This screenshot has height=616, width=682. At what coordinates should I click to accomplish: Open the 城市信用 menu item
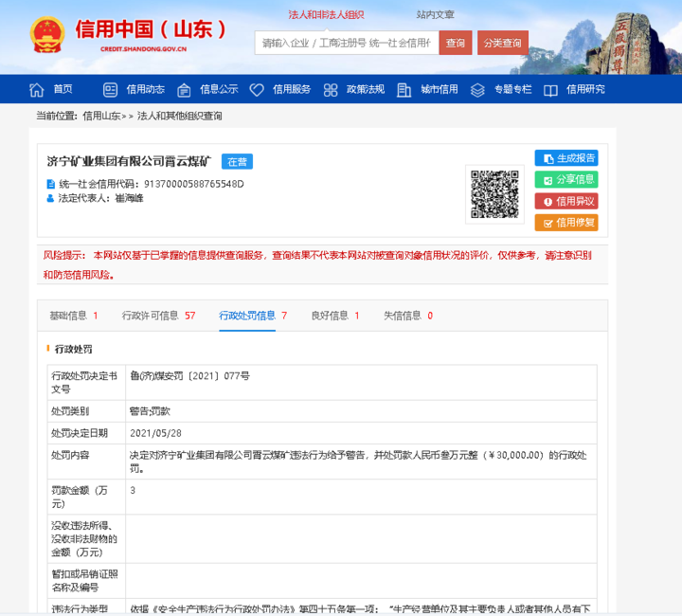439,89
